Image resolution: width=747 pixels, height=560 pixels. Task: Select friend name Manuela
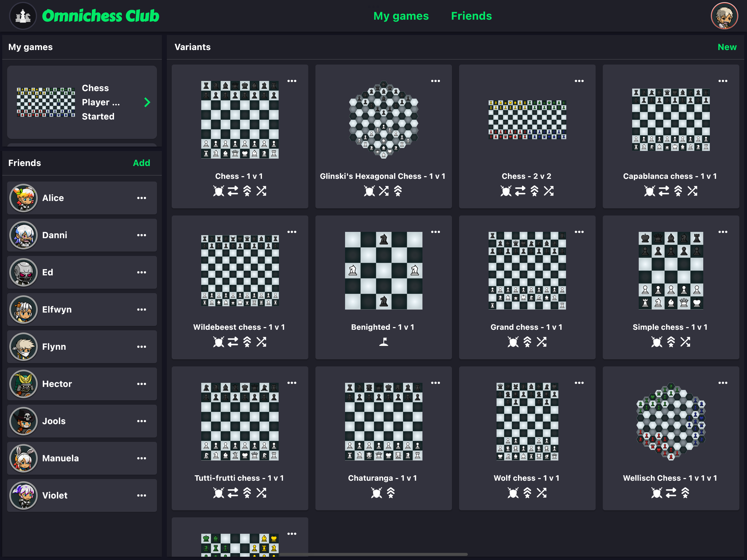[x=60, y=458]
